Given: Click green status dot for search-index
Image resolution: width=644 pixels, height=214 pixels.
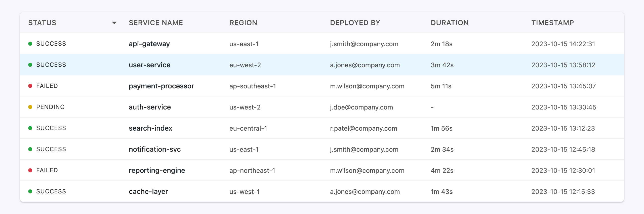Looking at the screenshot, I should pyautogui.click(x=30, y=128).
